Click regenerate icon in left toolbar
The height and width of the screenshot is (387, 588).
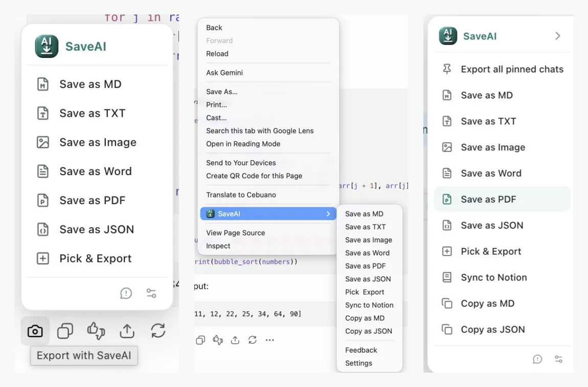pos(158,331)
